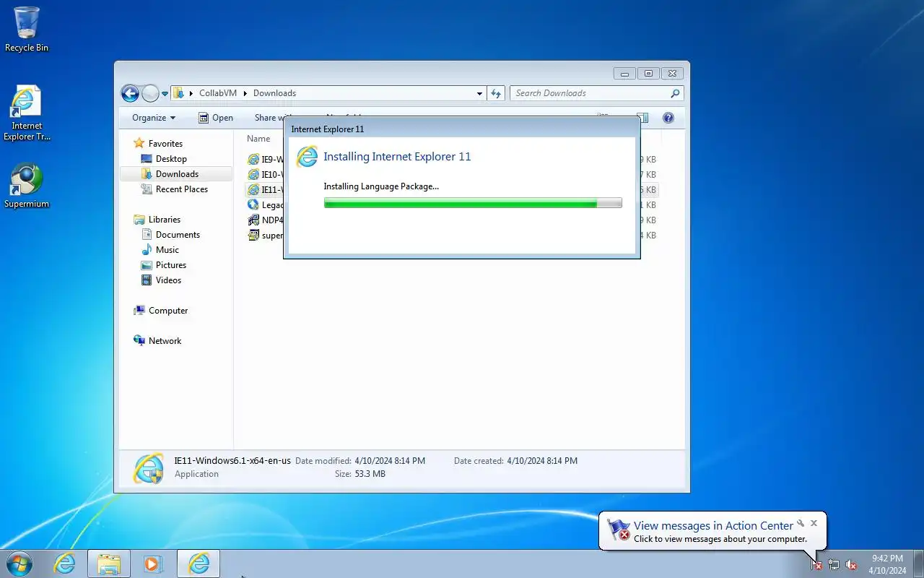Click the Internet Explorer 11 dialog title bar
The width and height of the screenshot is (924, 578).
click(461, 129)
